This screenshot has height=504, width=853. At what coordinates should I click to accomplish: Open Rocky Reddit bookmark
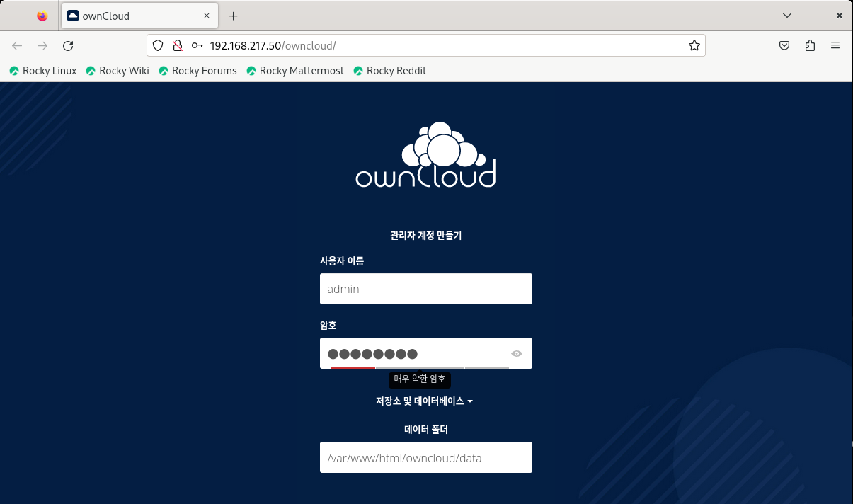(x=390, y=71)
